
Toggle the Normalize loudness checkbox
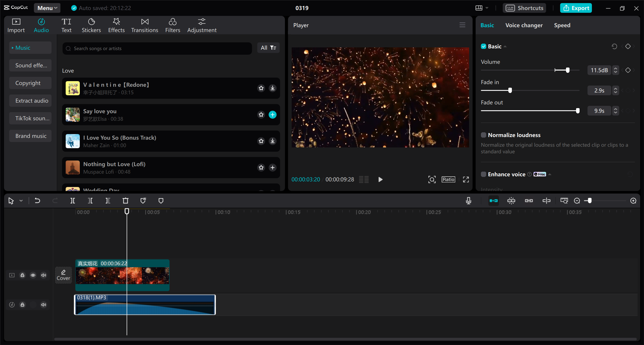pyautogui.click(x=483, y=135)
